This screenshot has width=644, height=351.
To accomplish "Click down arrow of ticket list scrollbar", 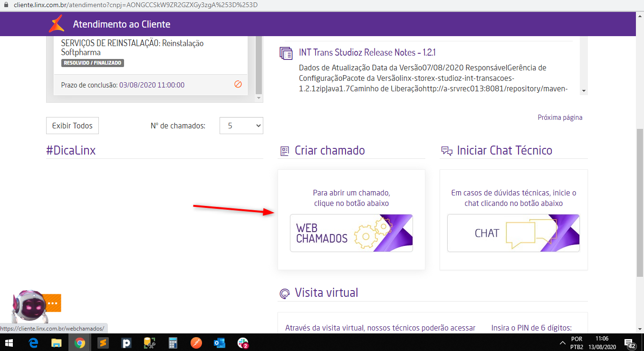I will 259,98.
